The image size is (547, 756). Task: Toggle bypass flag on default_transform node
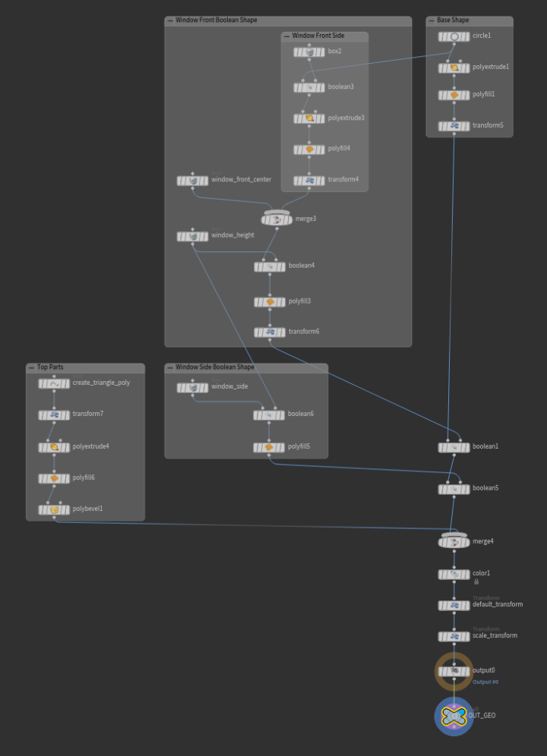[x=442, y=605]
